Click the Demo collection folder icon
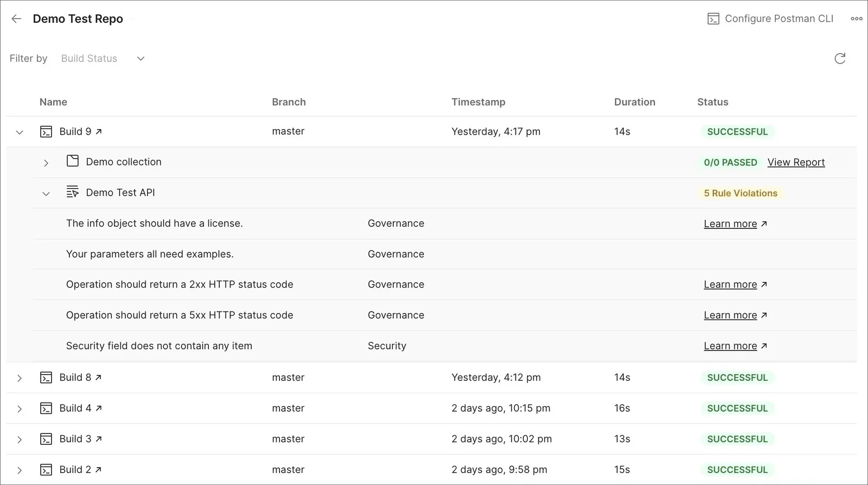Viewport: 868px width, 485px height. coord(73,161)
